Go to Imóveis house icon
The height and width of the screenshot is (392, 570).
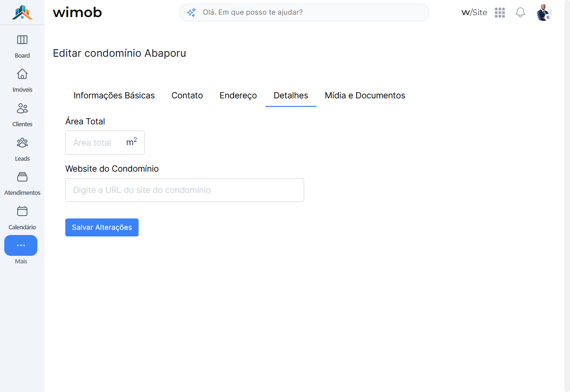click(22, 74)
